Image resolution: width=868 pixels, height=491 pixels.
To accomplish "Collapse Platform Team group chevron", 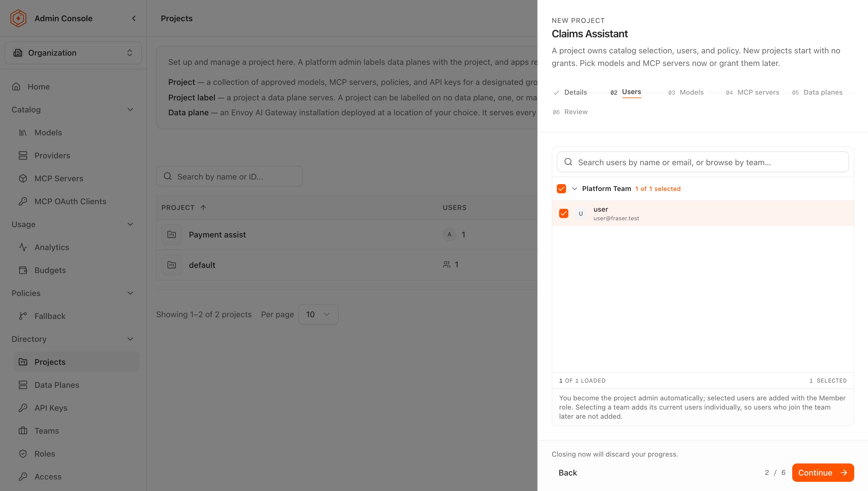I will (x=574, y=188).
